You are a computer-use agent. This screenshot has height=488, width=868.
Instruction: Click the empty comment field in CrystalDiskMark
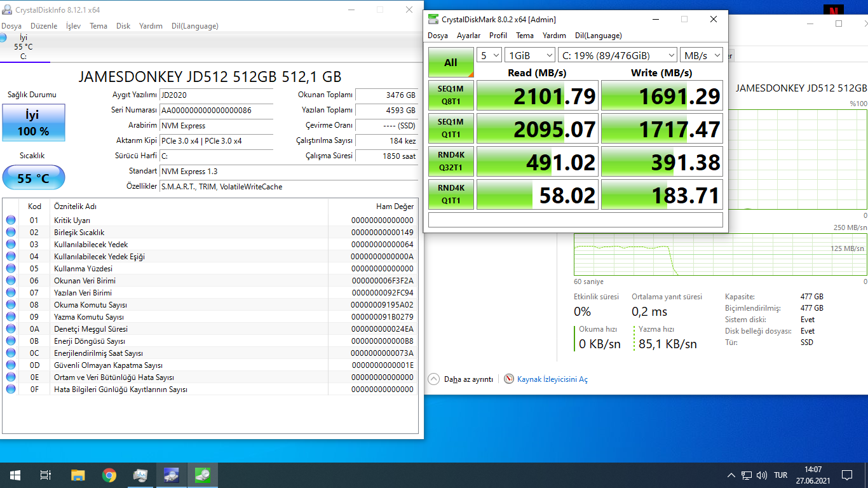coord(576,220)
